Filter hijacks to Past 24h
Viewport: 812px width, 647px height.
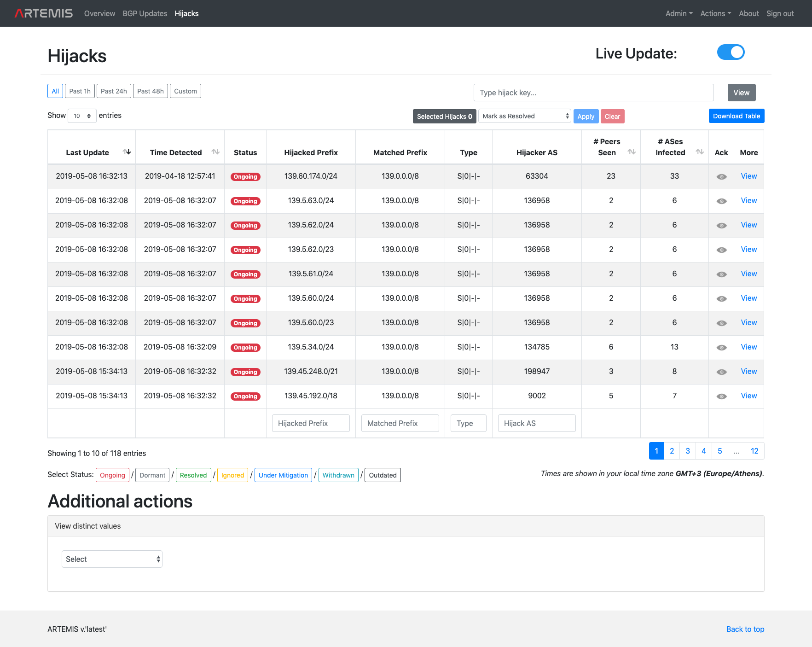click(113, 91)
